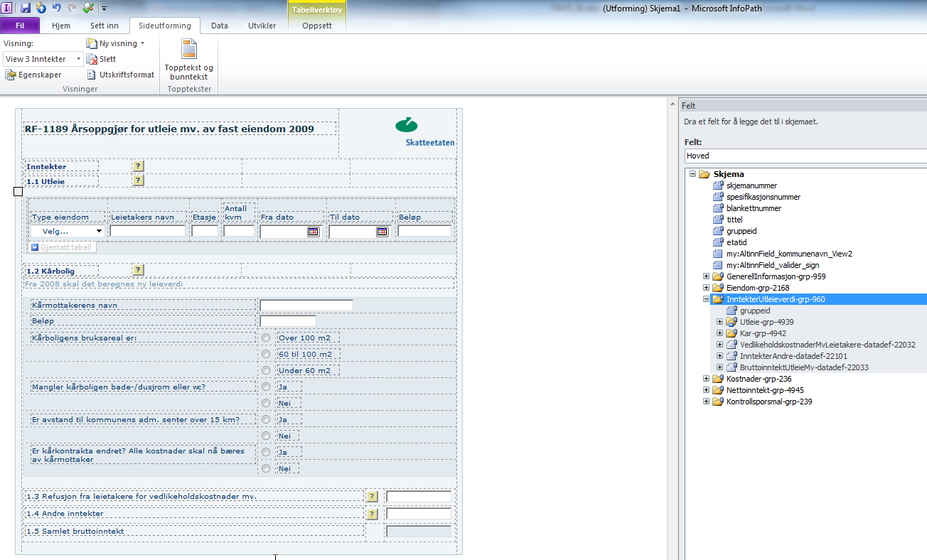Open the Visning dropdown showing View 3 Inntekter

tap(43, 59)
